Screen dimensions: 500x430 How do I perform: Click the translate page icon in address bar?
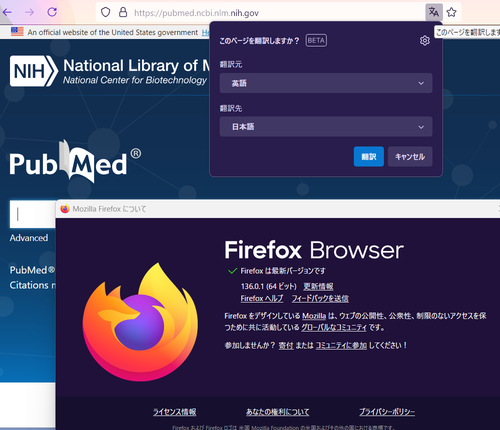point(434,12)
